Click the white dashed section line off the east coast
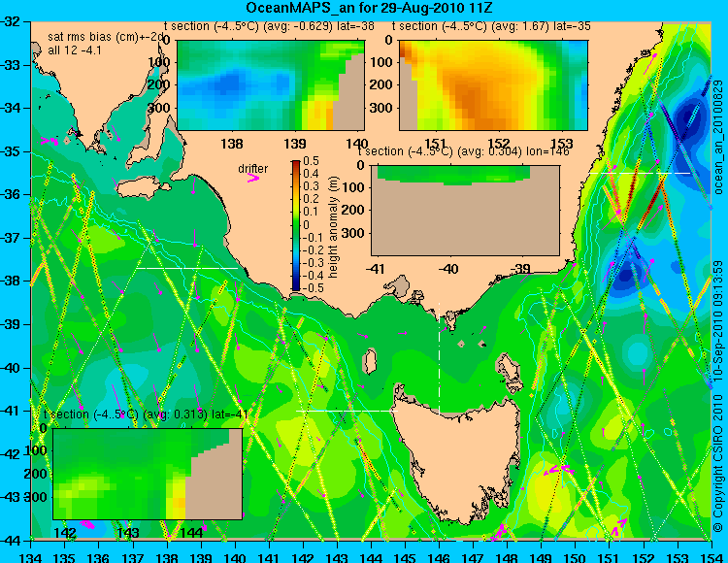The image size is (728, 563). click(640, 173)
